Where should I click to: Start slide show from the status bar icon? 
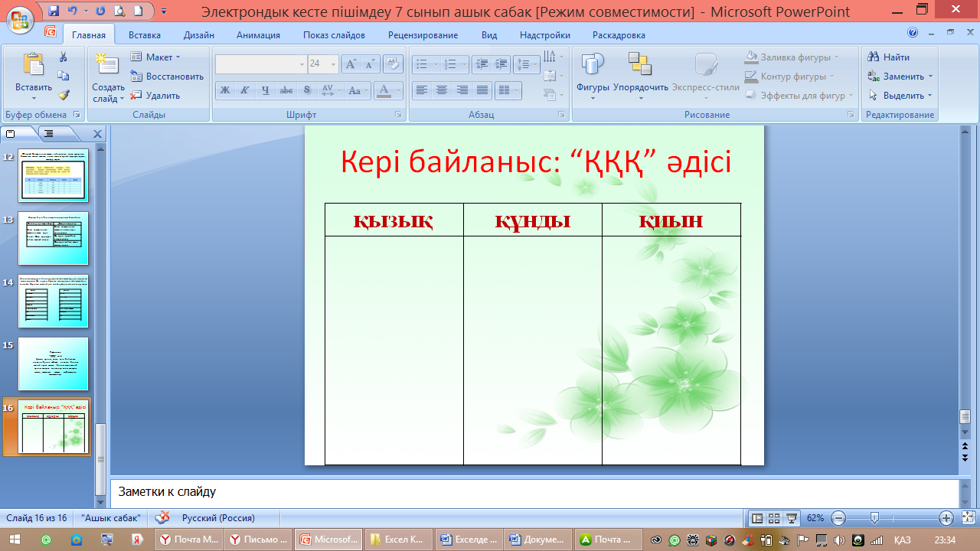pyautogui.click(x=792, y=518)
